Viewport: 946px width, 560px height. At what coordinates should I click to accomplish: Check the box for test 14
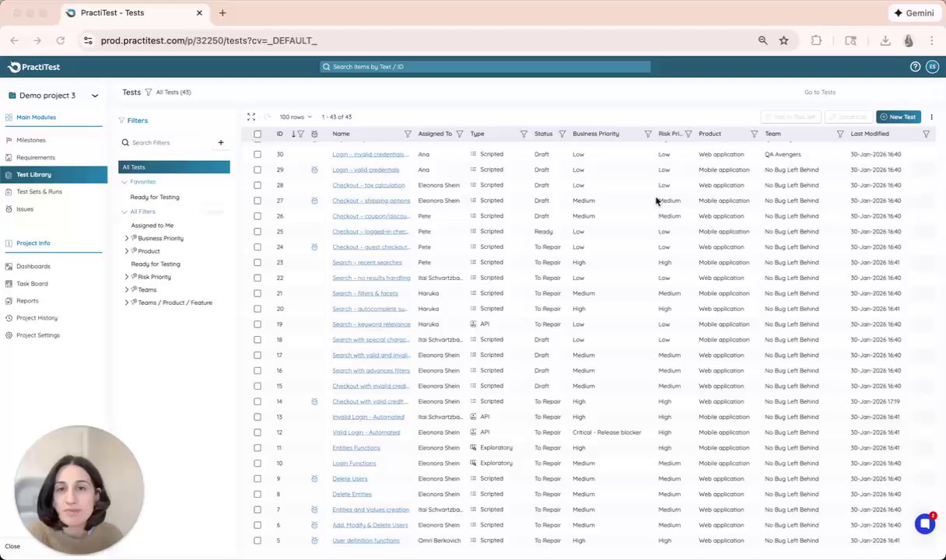pyautogui.click(x=258, y=401)
